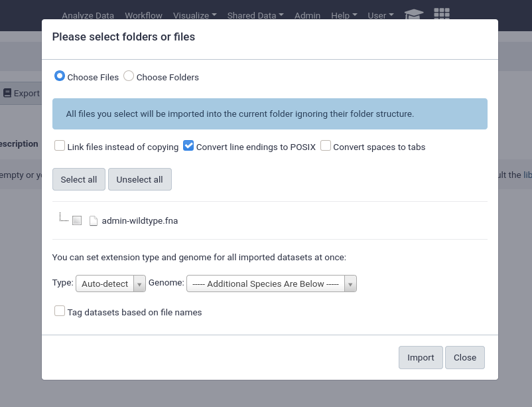Viewport: 532px width, 407px height.
Task: Open the Shared Data menu
Action: tap(255, 16)
